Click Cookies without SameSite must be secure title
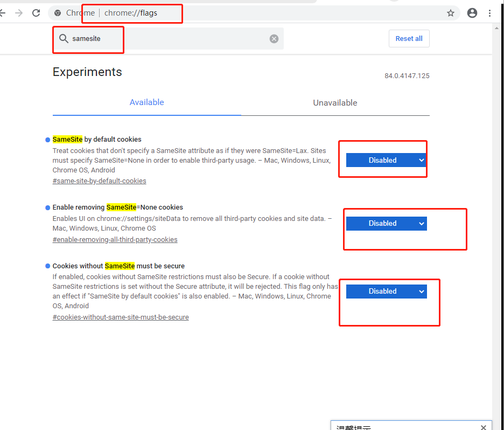This screenshot has height=430, width=504. pos(118,266)
